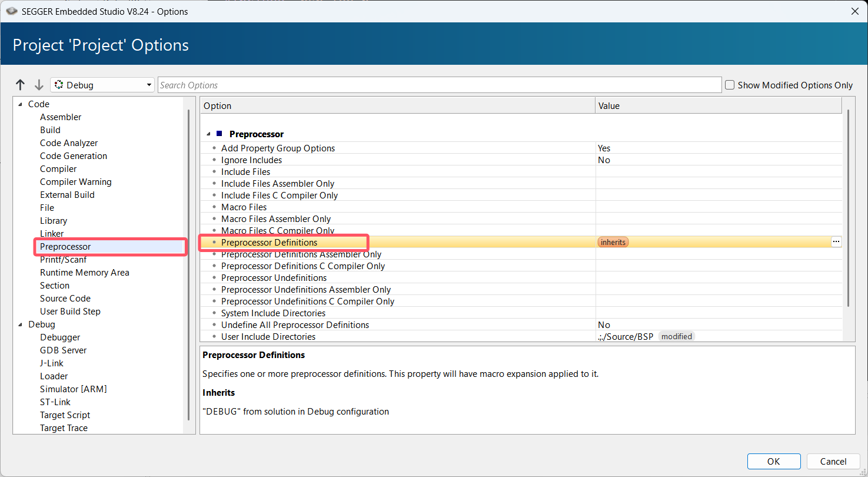Select Runtime Memory Area category
This screenshot has height=477, width=868.
[85, 273]
